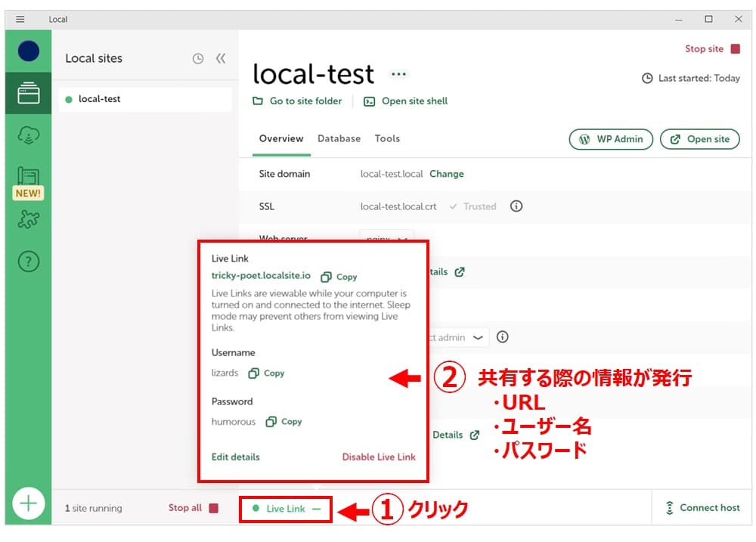Add a new site with the plus button
The height and width of the screenshot is (542, 756).
click(29, 503)
